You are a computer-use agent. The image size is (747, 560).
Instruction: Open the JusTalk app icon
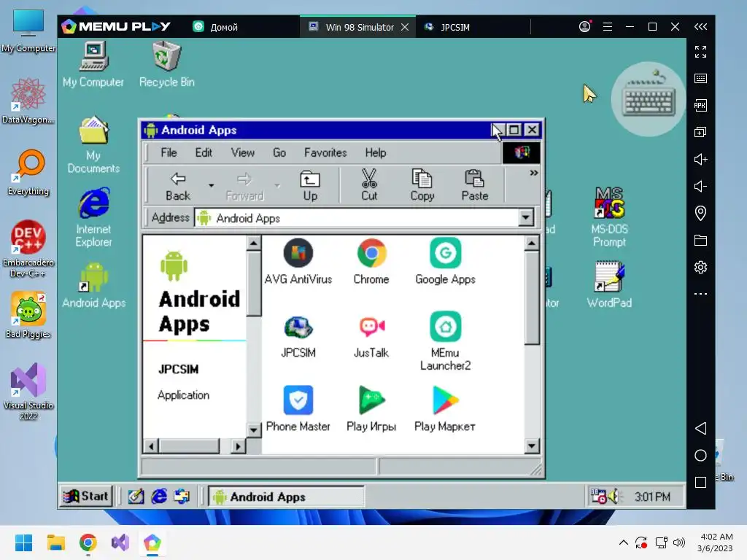pos(371,336)
